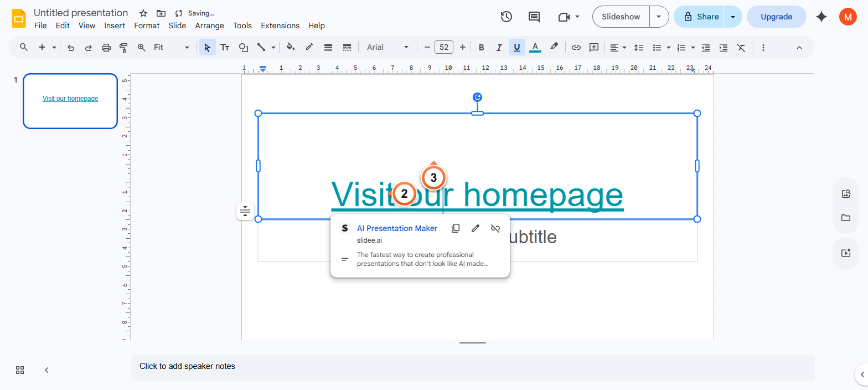Open the Google Slides home logo
This screenshot has height=390, width=868.
click(x=19, y=18)
